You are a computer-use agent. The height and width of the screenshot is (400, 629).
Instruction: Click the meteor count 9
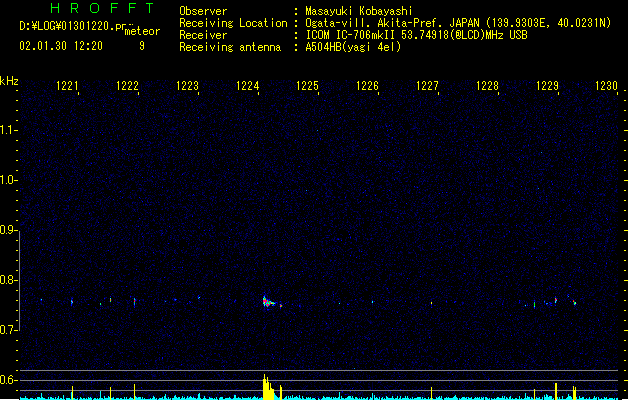tap(142, 46)
